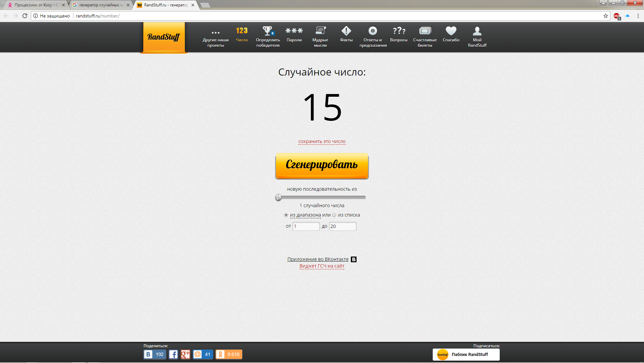Bookmark the page with the star icon
Screen dimensions: 644x363
tap(606, 16)
